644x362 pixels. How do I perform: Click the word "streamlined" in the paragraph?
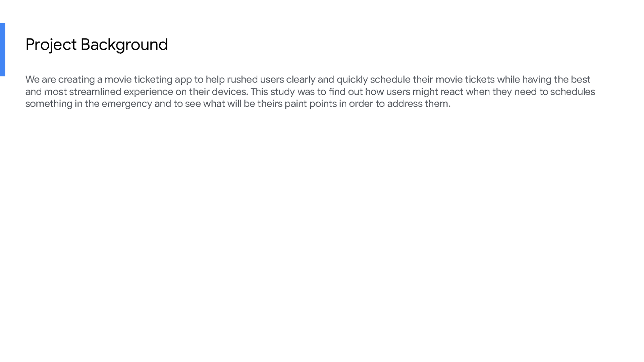coord(95,92)
